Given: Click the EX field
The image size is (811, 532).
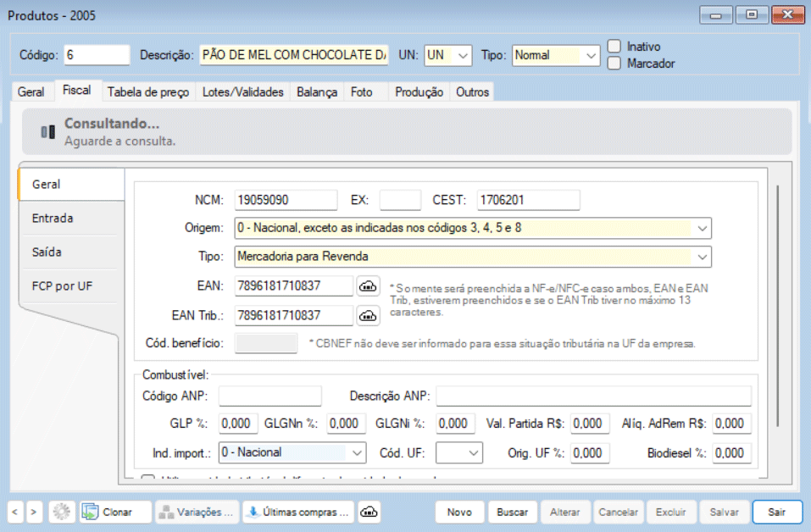Looking at the screenshot, I should (400, 200).
